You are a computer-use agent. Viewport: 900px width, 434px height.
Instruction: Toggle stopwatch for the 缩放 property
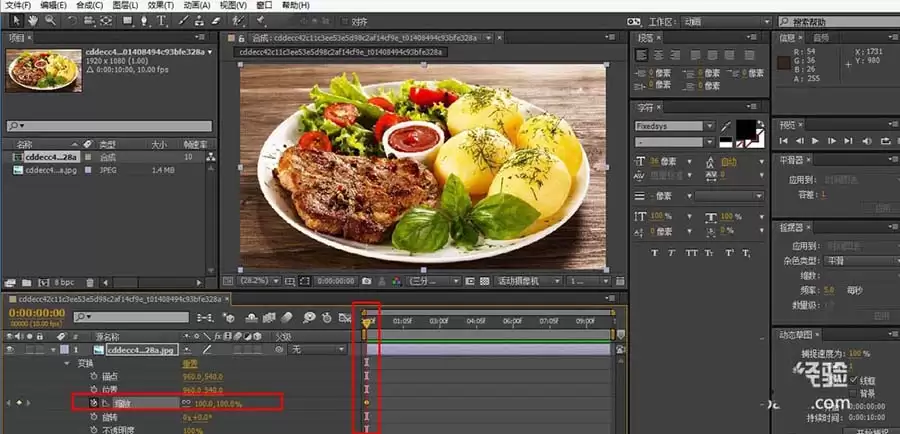(x=94, y=403)
